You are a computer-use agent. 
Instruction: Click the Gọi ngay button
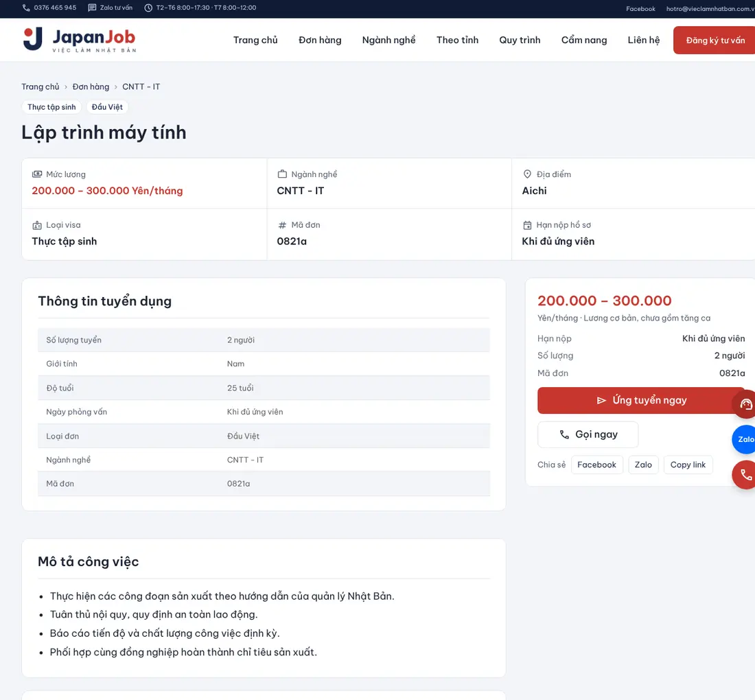(588, 434)
